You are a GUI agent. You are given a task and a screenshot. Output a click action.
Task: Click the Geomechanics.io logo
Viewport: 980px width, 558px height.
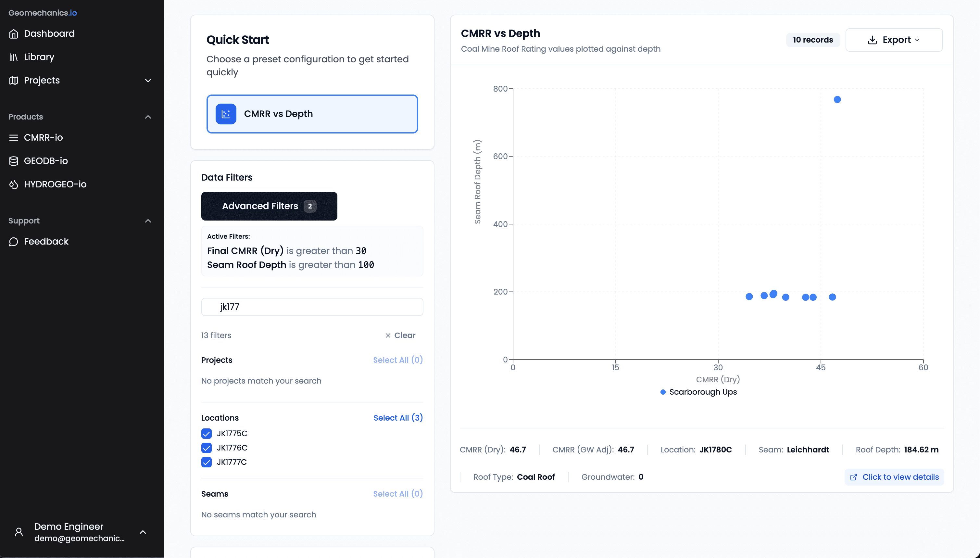tap(43, 13)
